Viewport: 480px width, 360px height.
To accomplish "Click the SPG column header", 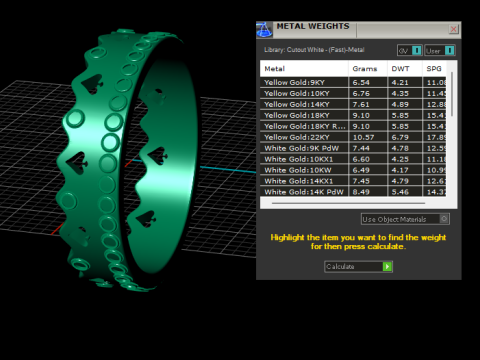I will pos(434,69).
